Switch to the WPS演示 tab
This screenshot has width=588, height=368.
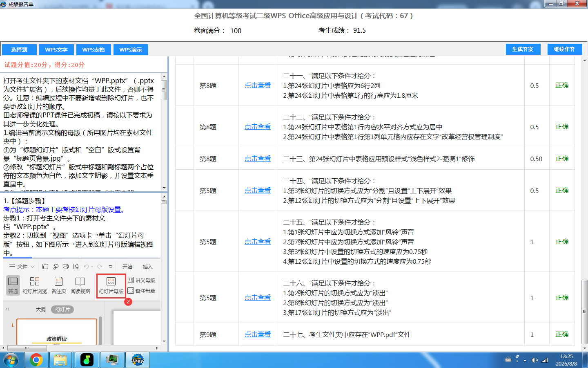click(x=131, y=50)
